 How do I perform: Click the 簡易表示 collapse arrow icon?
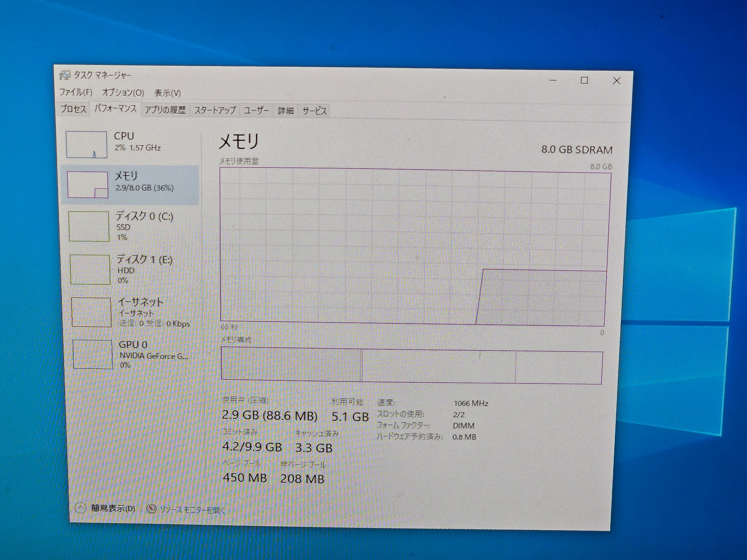click(80, 508)
